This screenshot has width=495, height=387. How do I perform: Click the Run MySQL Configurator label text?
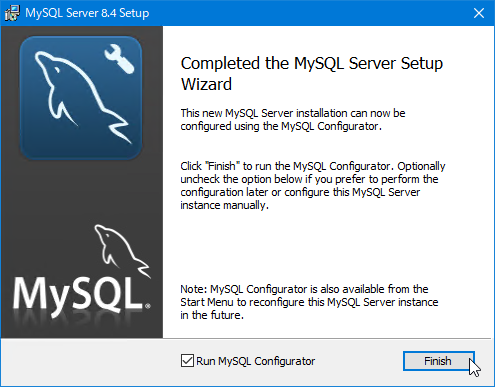(255, 361)
